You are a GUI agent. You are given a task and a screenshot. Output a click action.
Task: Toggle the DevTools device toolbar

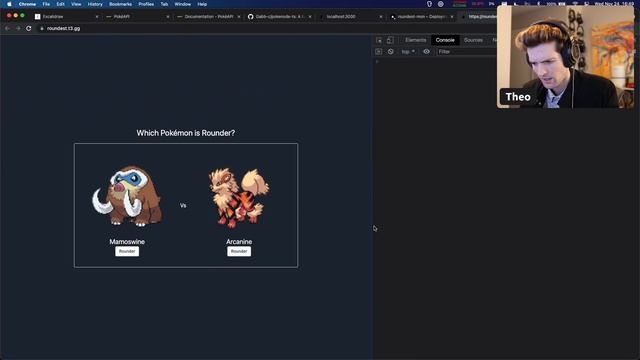pyautogui.click(x=390, y=40)
